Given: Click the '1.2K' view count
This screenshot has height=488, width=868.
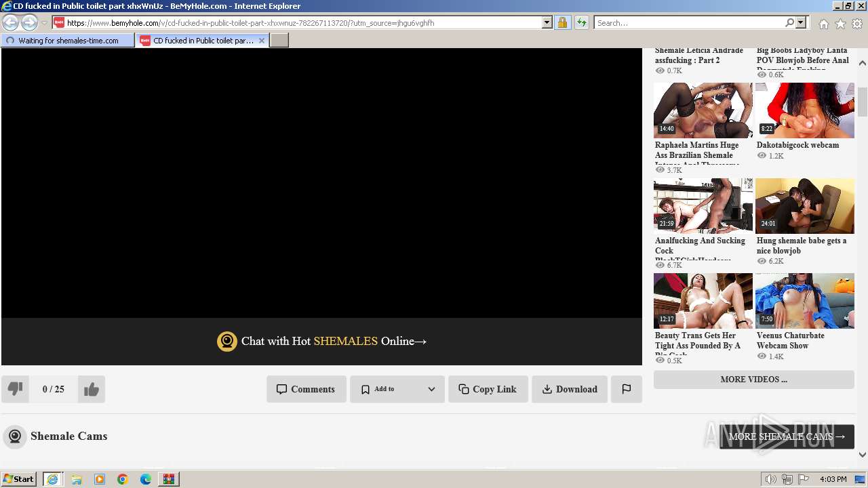Looking at the screenshot, I should coord(776,156).
